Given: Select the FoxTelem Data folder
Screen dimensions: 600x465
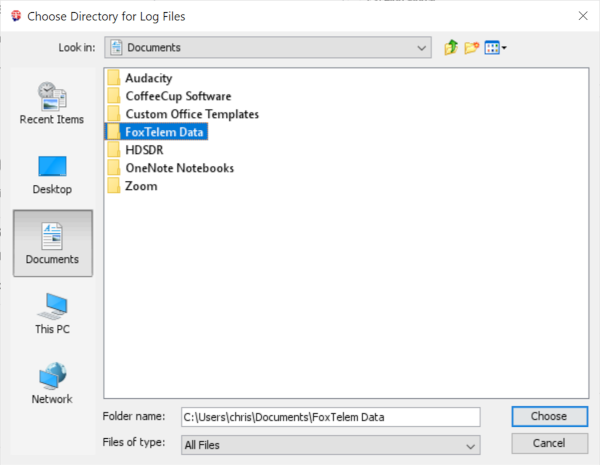Looking at the screenshot, I should click(156, 132).
